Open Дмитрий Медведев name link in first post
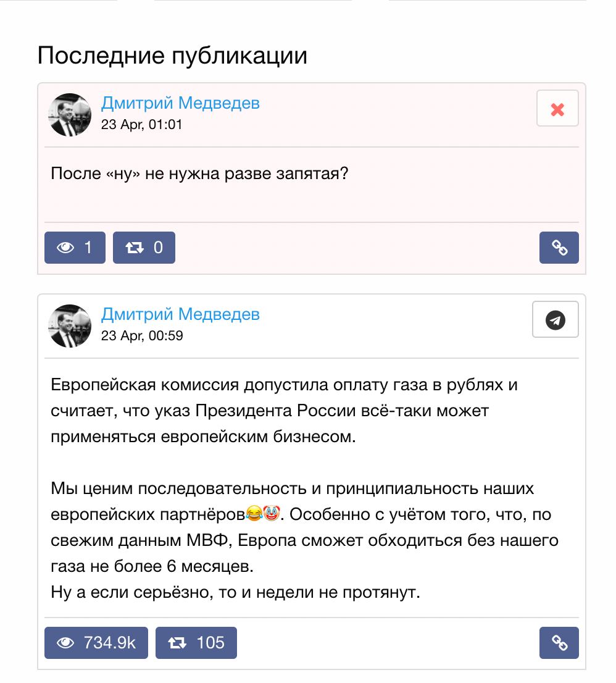The width and height of the screenshot is (616, 683). pyautogui.click(x=180, y=103)
